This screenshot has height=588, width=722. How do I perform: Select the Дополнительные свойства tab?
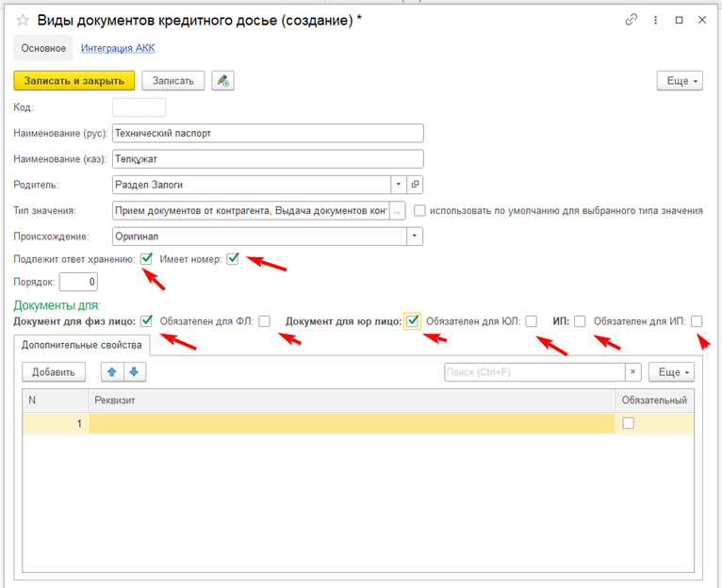[x=81, y=345]
